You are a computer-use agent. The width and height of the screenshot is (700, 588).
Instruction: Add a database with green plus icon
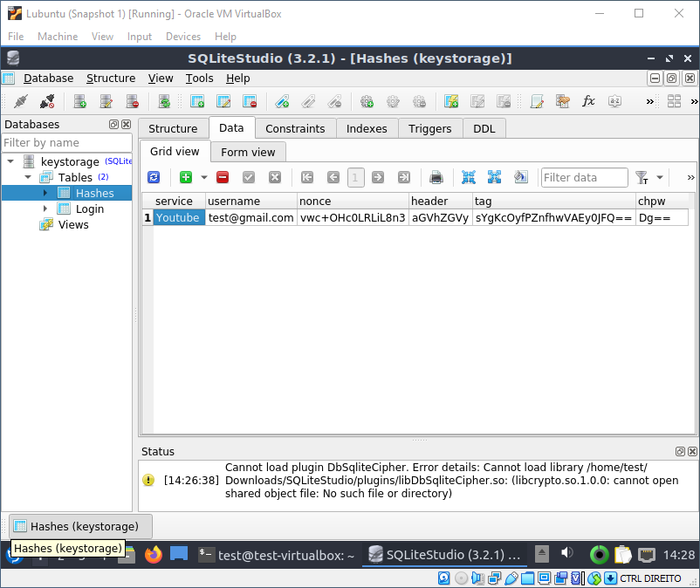80,101
